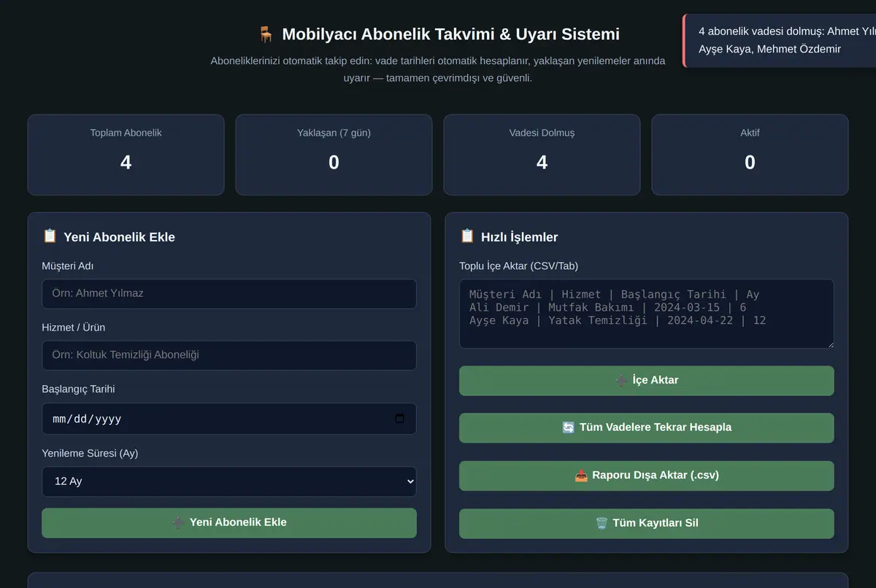This screenshot has height=588, width=876.
Task: Click the Hizmet / Ürün label
Action: point(74,328)
